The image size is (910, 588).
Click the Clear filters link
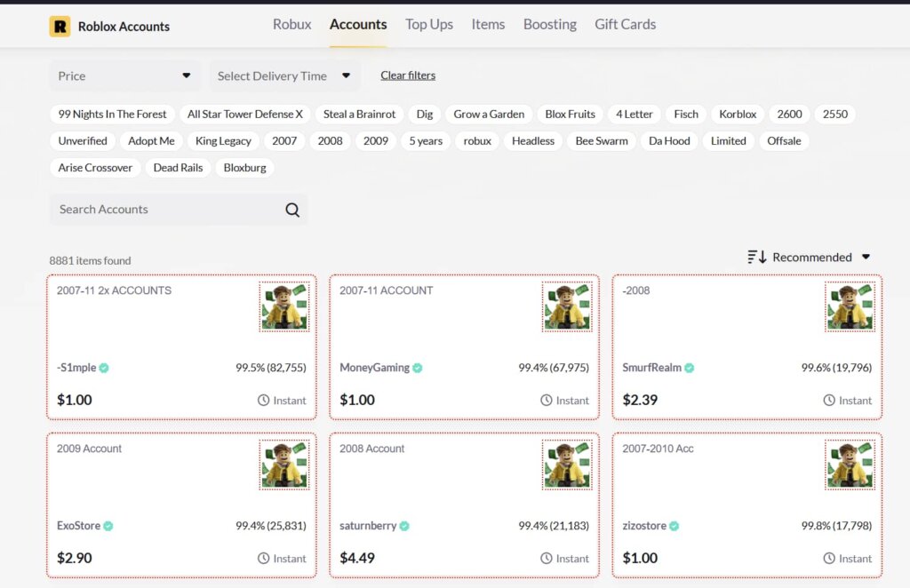[408, 75]
